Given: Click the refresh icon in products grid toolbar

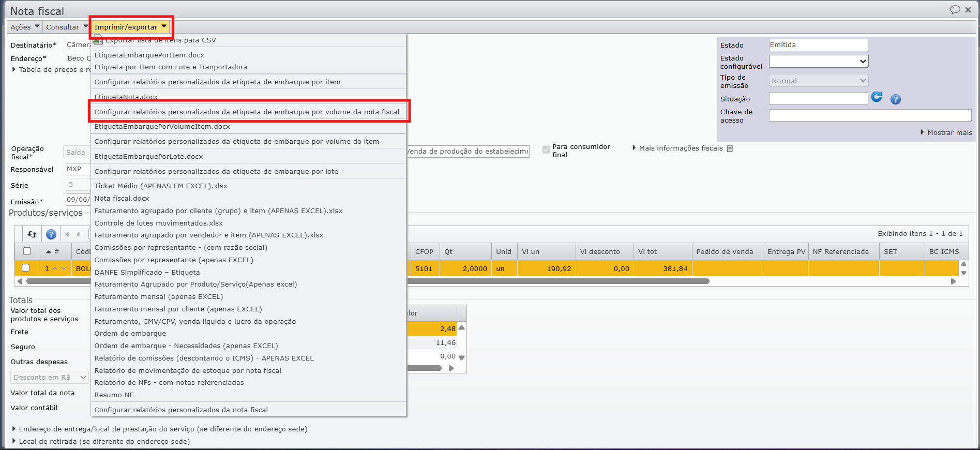Looking at the screenshot, I should pos(32,234).
